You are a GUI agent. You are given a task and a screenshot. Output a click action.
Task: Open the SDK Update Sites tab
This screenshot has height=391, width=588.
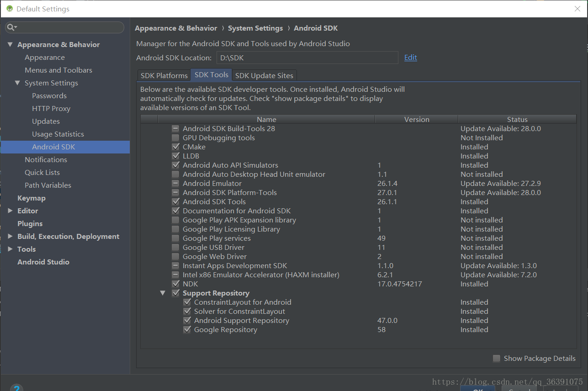pos(265,75)
